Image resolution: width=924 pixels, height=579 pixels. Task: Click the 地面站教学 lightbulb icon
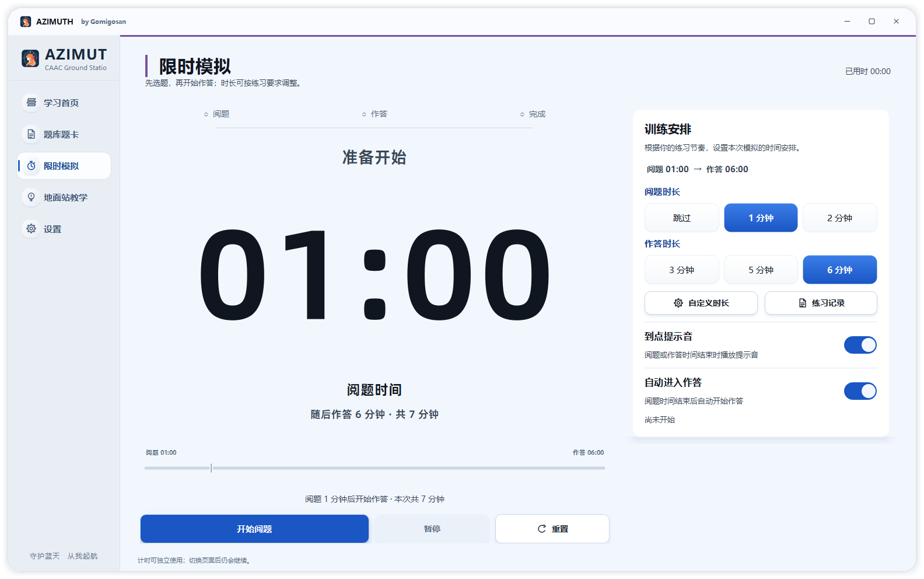tap(32, 197)
